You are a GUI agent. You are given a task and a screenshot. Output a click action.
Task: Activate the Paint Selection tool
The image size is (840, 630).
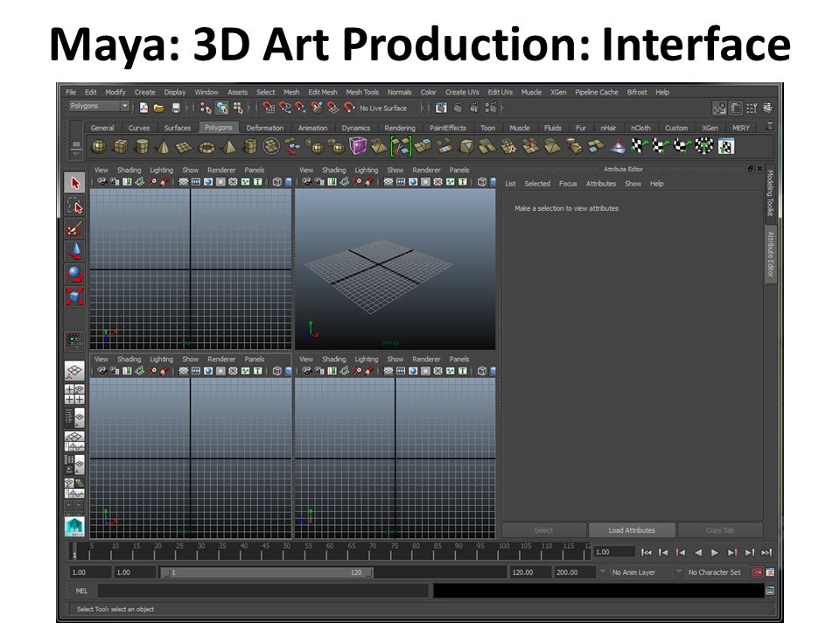tap(74, 228)
